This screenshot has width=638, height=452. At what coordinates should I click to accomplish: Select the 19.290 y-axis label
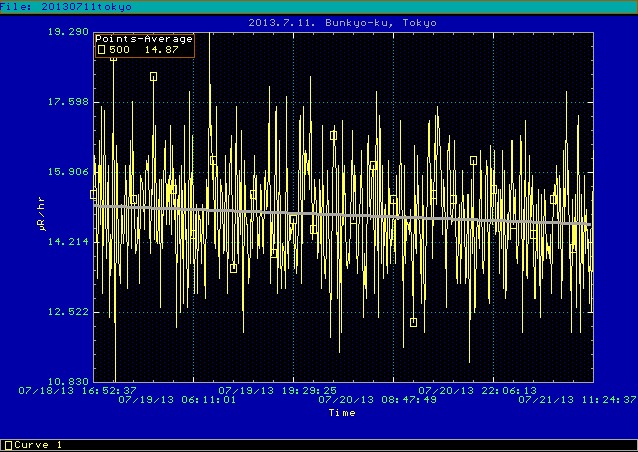66,32
